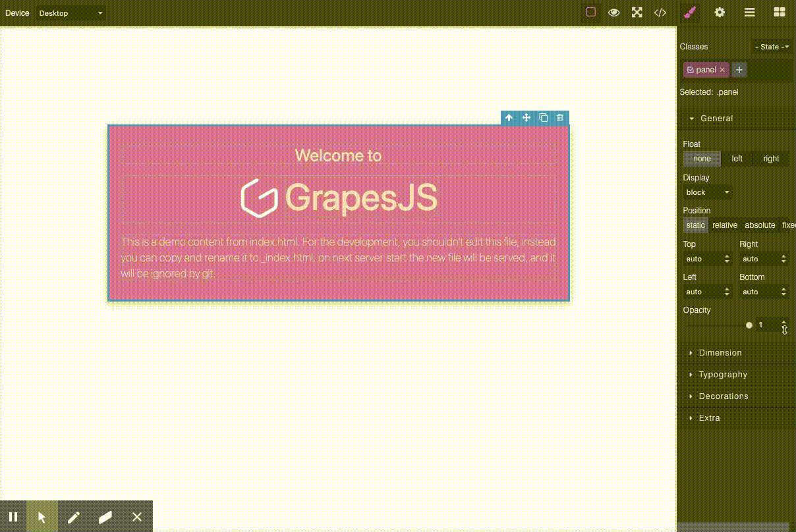This screenshot has width=796, height=532.
Task: Activate the fullscreen icon
Action: pos(637,13)
